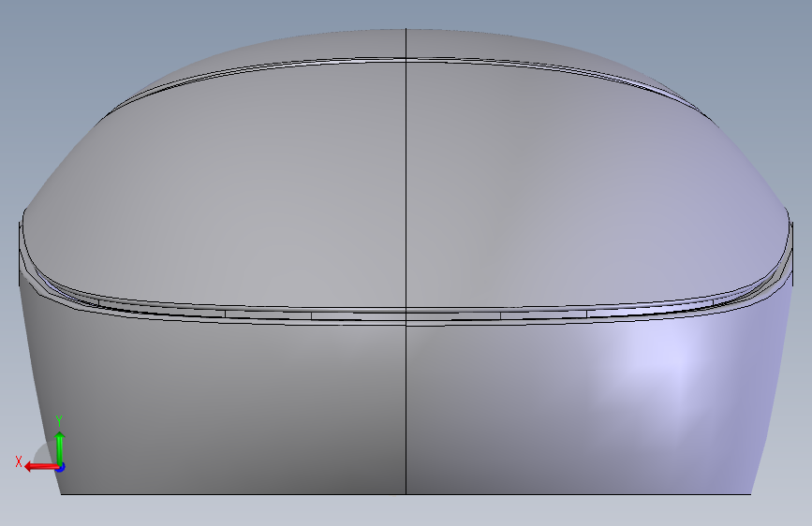Image resolution: width=812 pixels, height=526 pixels.
Task: Click the red X axis arrow of the triad
Action: click(40, 467)
